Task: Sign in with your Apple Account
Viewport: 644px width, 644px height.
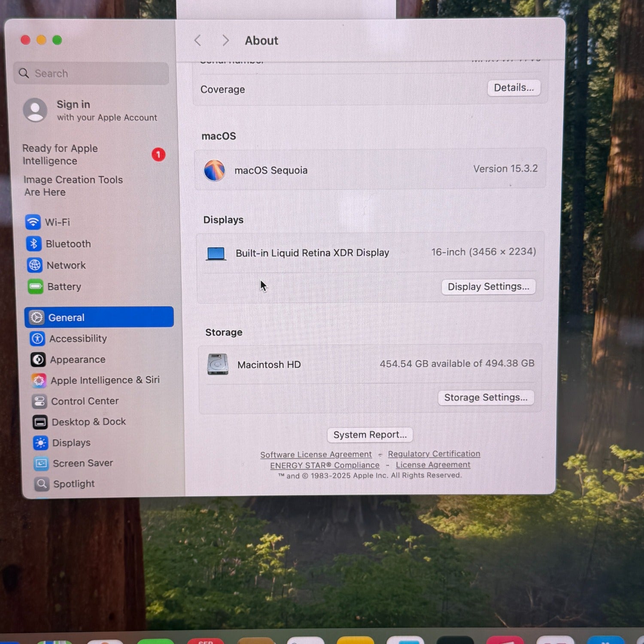Action: coord(90,110)
